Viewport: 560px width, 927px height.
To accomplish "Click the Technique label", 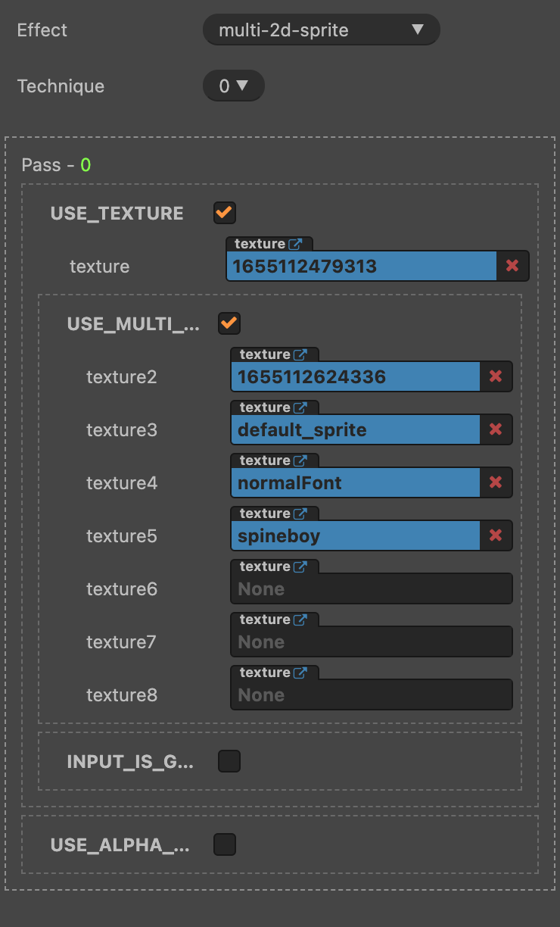I will 61,86.
